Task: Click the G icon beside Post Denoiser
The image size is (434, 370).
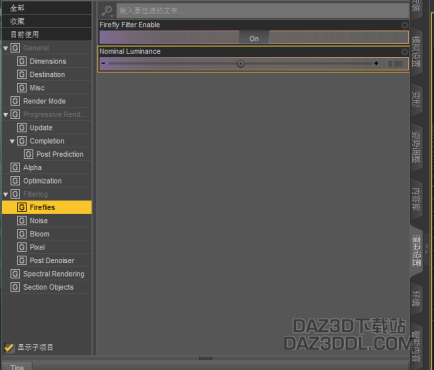Action: pos(22,261)
